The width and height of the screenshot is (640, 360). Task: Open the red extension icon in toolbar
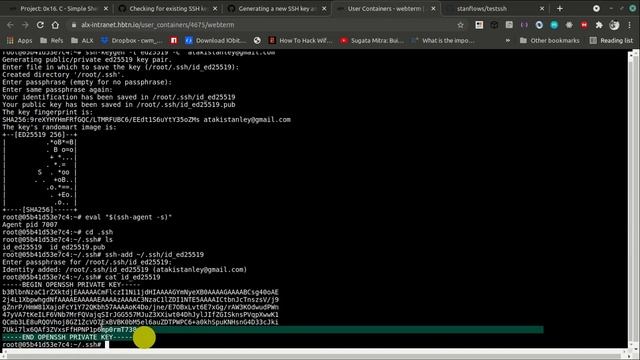click(x=584, y=25)
